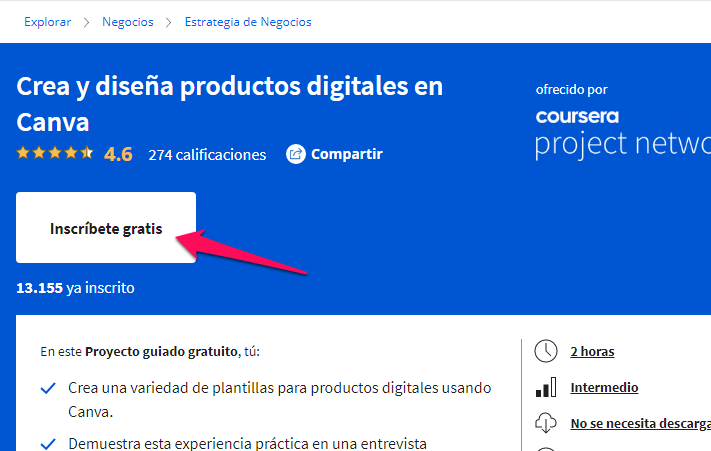Click the Compartir label
Screen dimensions: 711x451
pyautogui.click(x=347, y=154)
